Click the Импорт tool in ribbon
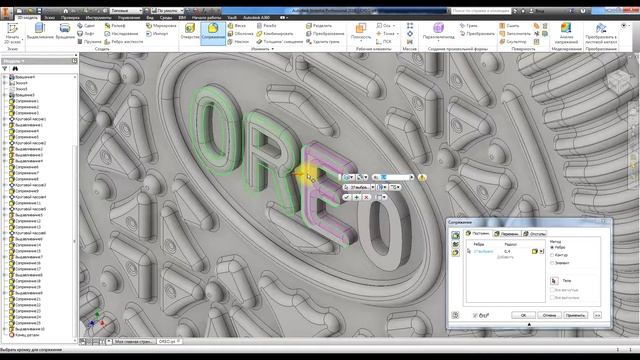The image size is (640, 360). [x=157, y=33]
